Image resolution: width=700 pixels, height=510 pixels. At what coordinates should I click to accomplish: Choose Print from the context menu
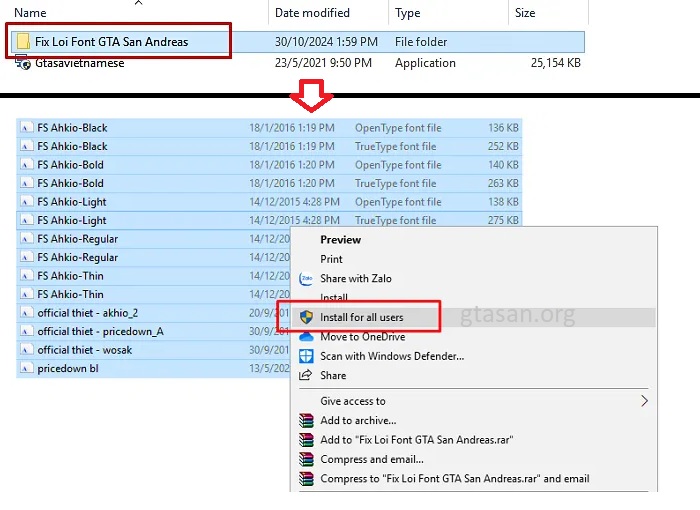pyautogui.click(x=331, y=259)
